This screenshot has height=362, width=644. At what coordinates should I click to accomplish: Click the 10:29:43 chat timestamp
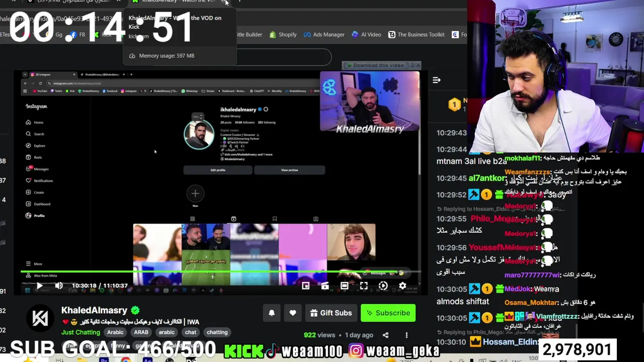click(452, 133)
